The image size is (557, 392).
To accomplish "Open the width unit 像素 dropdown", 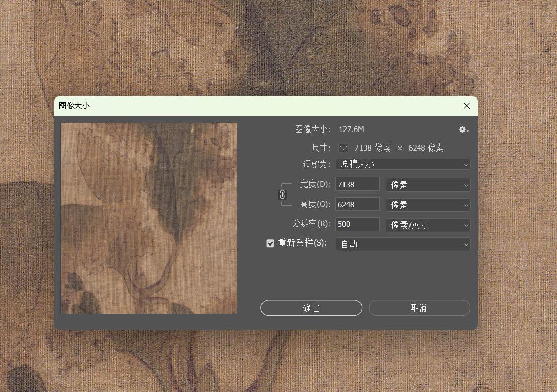I will tap(428, 185).
